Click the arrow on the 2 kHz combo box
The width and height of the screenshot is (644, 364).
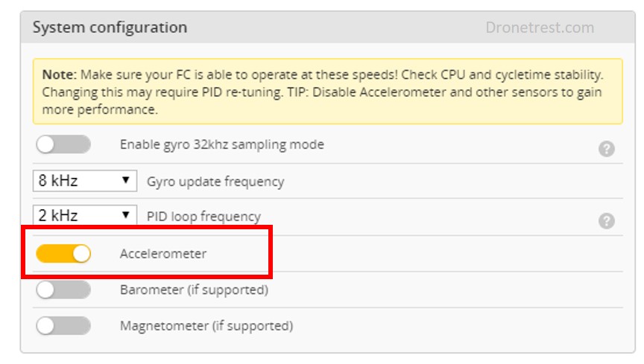point(127,216)
